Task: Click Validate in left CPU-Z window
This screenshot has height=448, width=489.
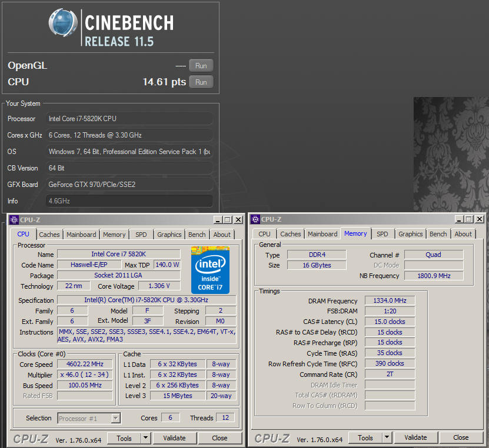Action: click(x=175, y=439)
